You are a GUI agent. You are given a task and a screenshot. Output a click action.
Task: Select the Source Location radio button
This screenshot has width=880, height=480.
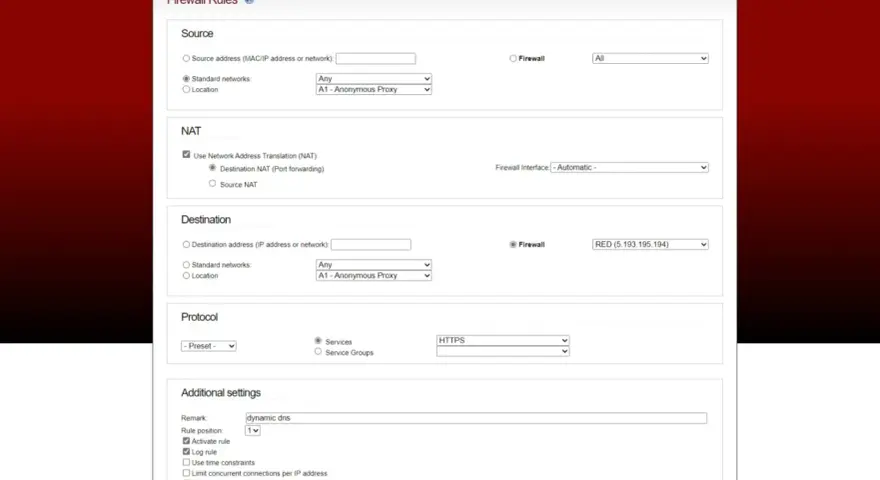[186, 89]
